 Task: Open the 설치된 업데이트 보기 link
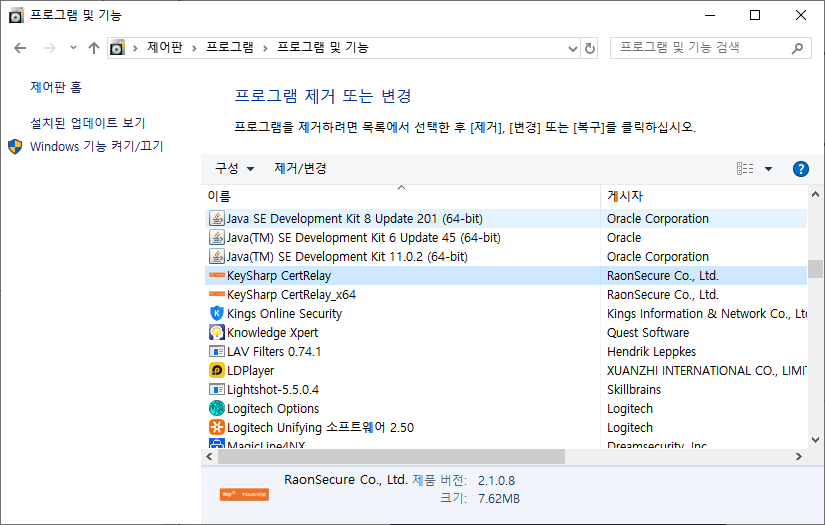coord(87,123)
